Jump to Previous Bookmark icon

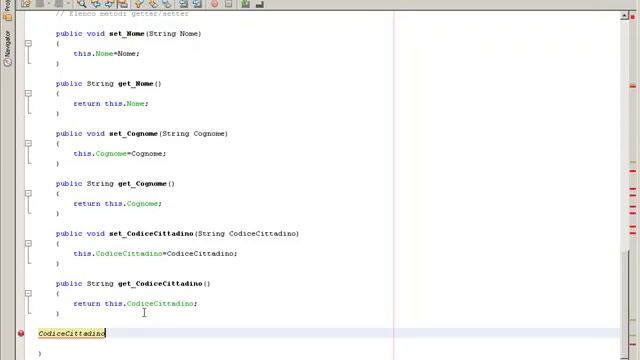[x=139, y=4]
